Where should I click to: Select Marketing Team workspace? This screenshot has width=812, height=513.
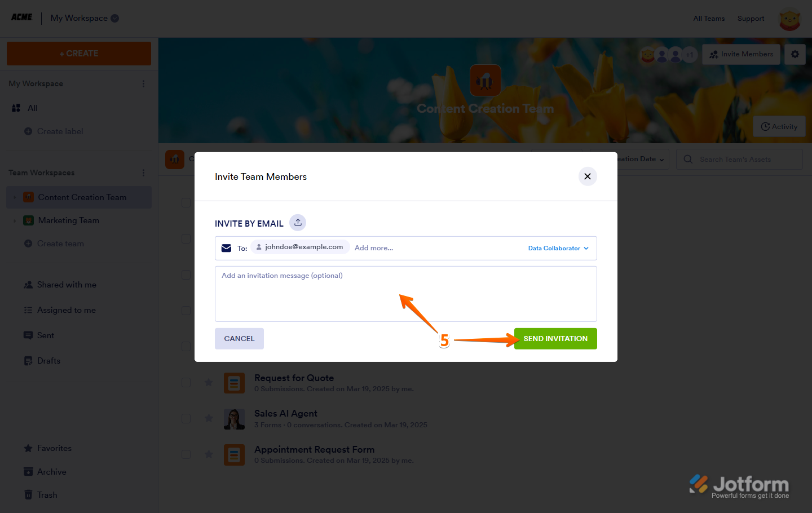(69, 220)
